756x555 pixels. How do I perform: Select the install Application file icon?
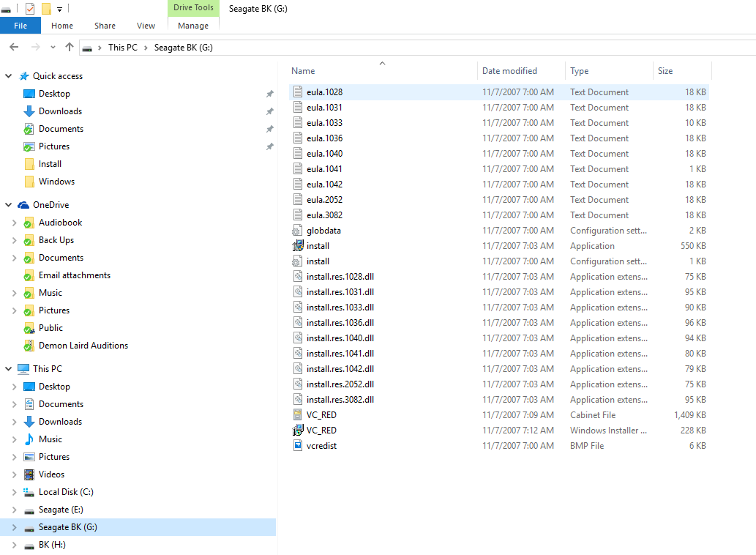(297, 246)
